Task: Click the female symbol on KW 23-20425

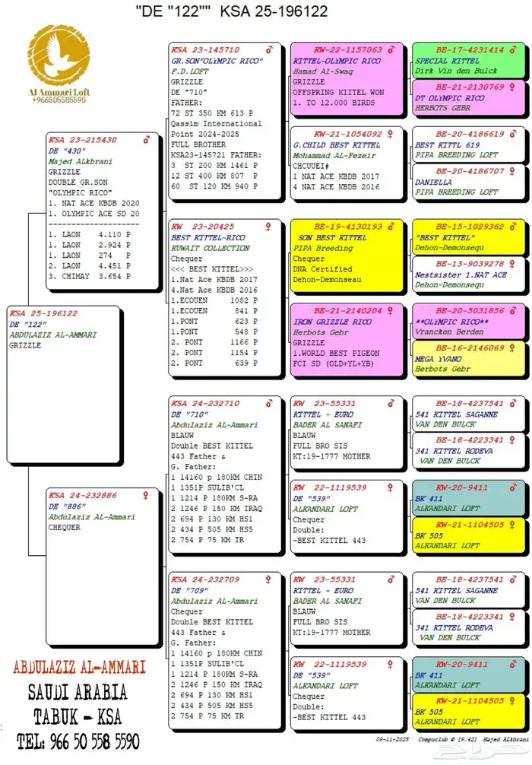Action: [269, 227]
